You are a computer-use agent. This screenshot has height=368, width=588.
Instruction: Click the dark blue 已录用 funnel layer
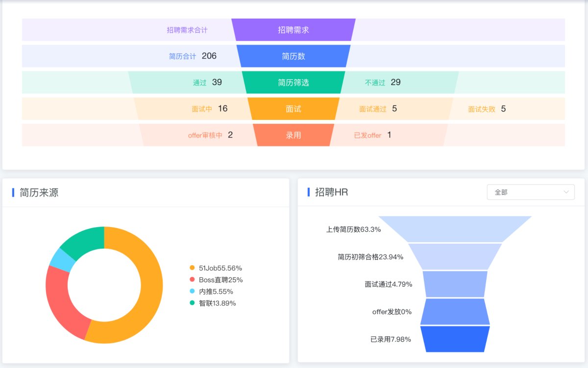point(455,339)
